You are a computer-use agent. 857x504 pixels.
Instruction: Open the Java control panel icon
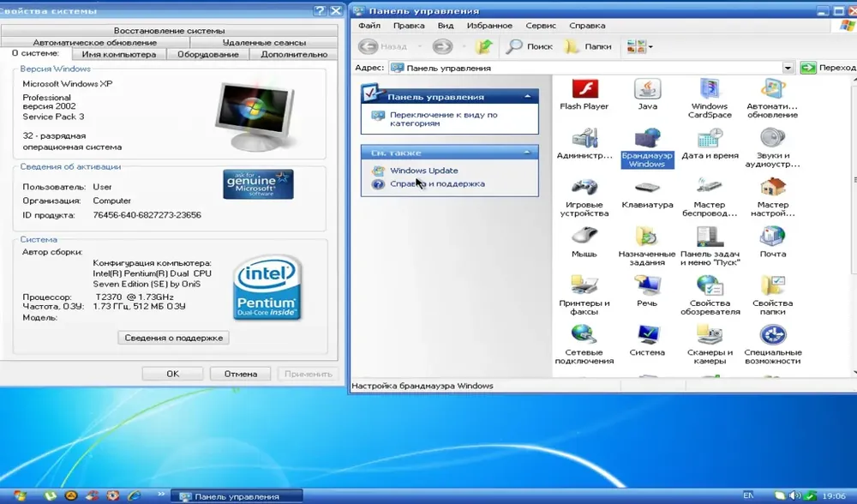click(647, 94)
